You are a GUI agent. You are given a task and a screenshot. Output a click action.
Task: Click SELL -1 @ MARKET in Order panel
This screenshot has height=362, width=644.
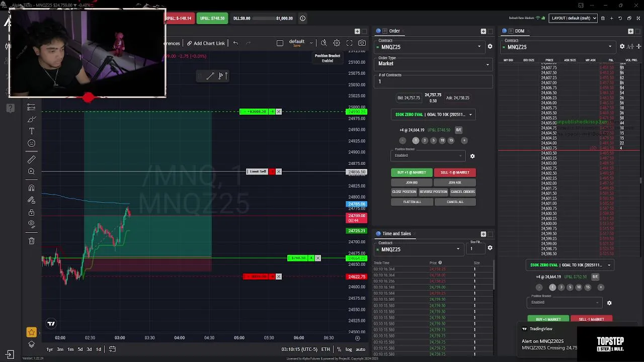[x=455, y=172]
